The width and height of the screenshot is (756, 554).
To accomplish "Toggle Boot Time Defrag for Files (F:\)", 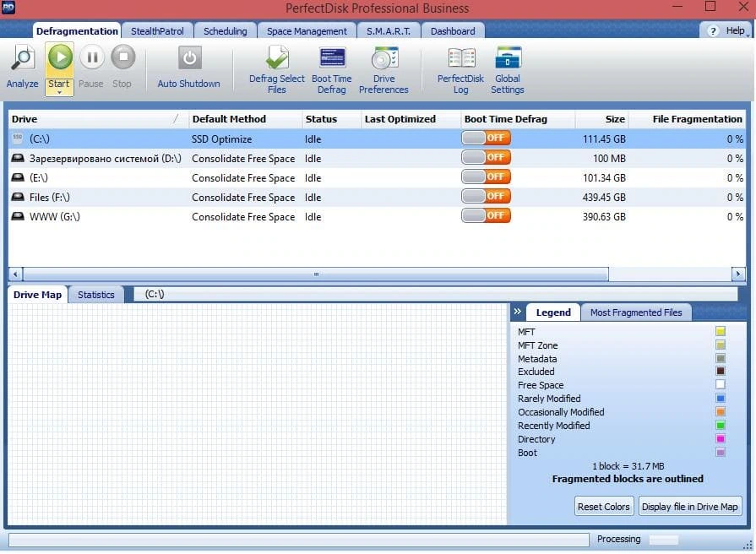I will [486, 196].
